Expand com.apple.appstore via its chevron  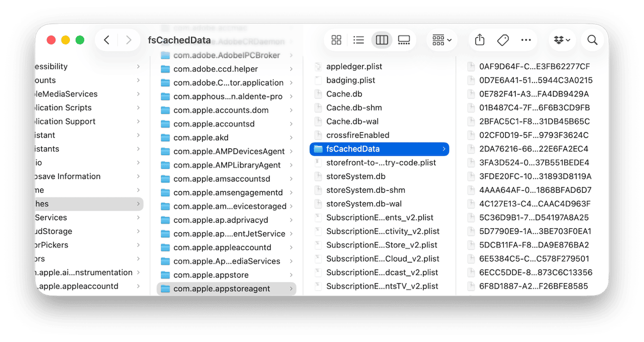291,275
